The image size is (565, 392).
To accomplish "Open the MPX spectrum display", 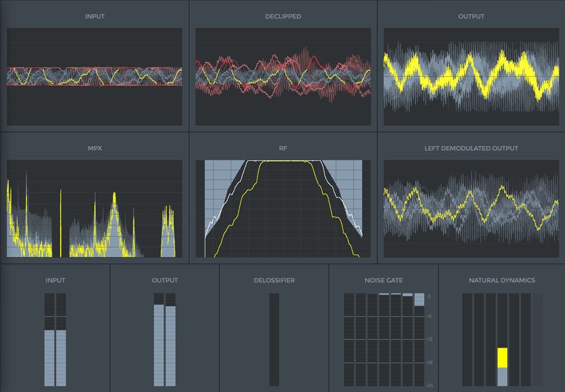I will pyautogui.click(x=94, y=209).
